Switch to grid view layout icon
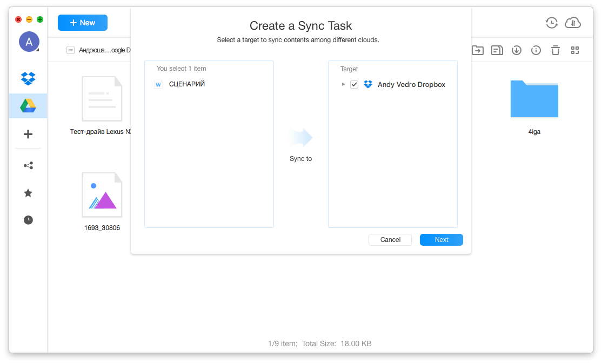The image size is (602, 364). point(574,50)
